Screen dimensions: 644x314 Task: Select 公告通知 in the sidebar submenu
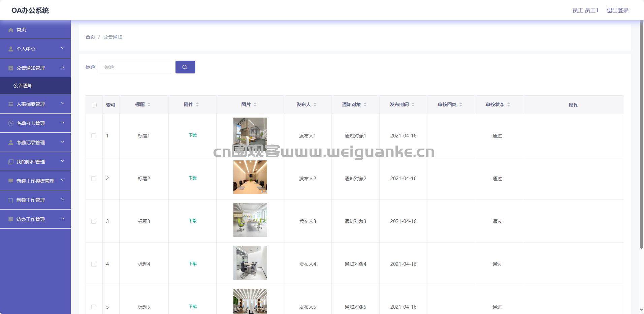click(x=23, y=86)
